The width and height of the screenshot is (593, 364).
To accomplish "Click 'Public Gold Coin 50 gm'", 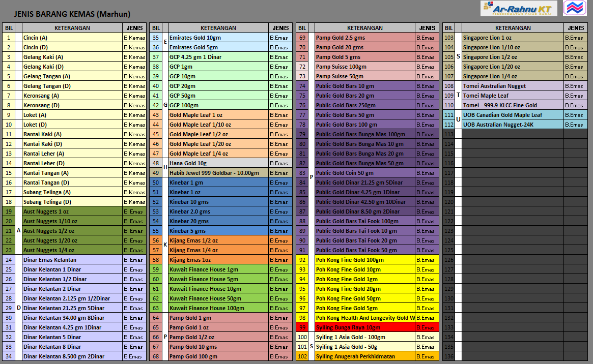I will coord(364,173).
